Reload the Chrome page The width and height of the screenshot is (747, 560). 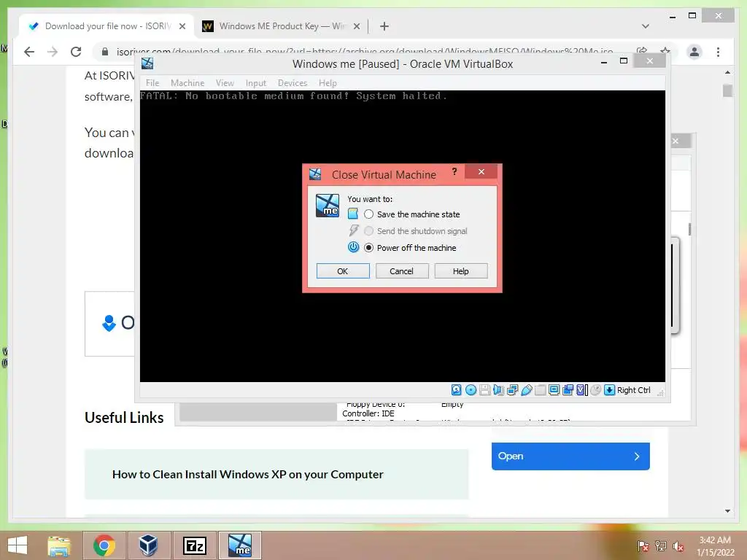click(76, 52)
